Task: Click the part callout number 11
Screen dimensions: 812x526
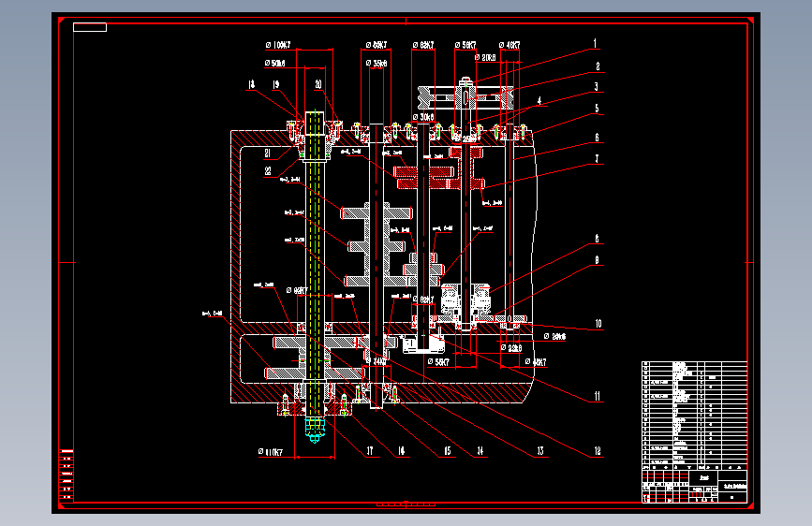Action: click(x=598, y=396)
